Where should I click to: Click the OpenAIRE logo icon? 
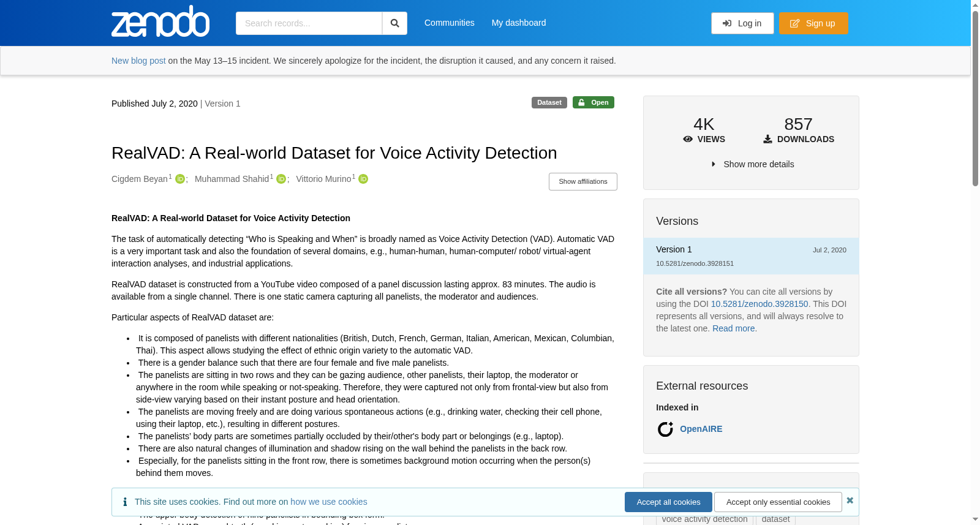click(665, 429)
